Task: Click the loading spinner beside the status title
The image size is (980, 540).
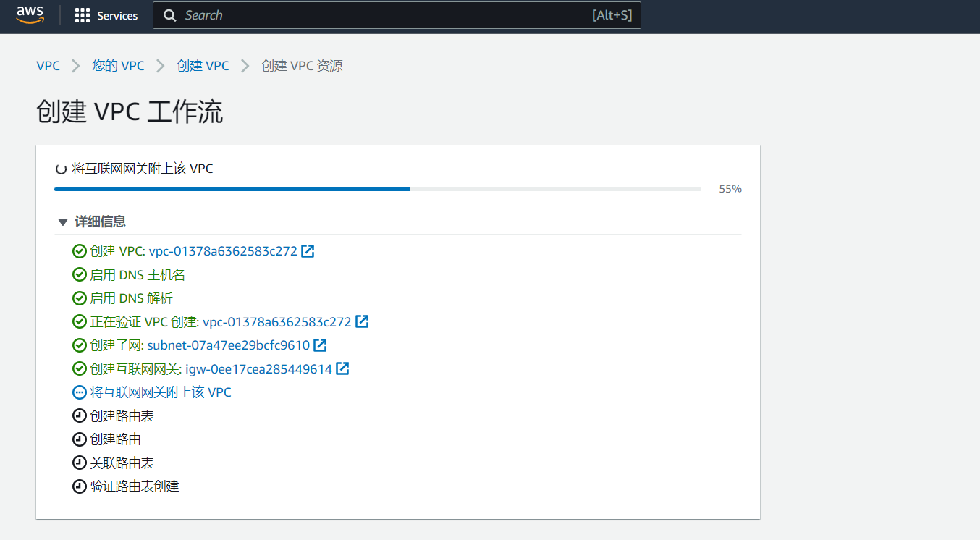Action: (62, 169)
